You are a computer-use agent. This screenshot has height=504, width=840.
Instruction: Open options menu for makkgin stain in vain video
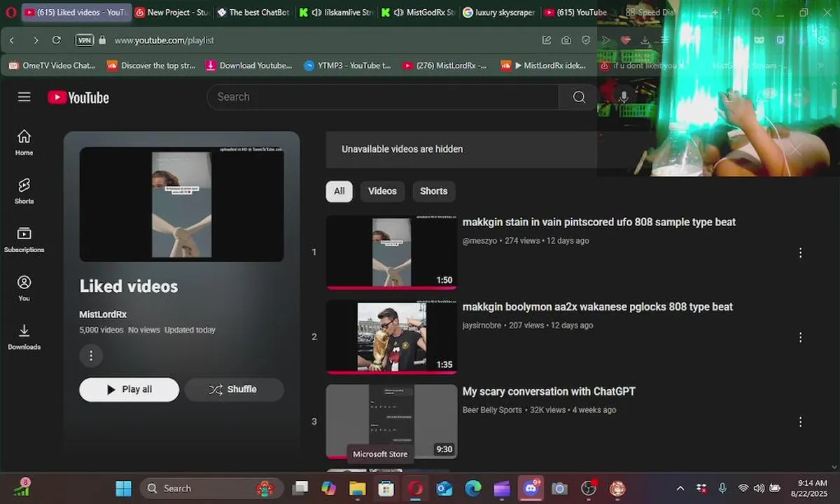click(x=801, y=253)
